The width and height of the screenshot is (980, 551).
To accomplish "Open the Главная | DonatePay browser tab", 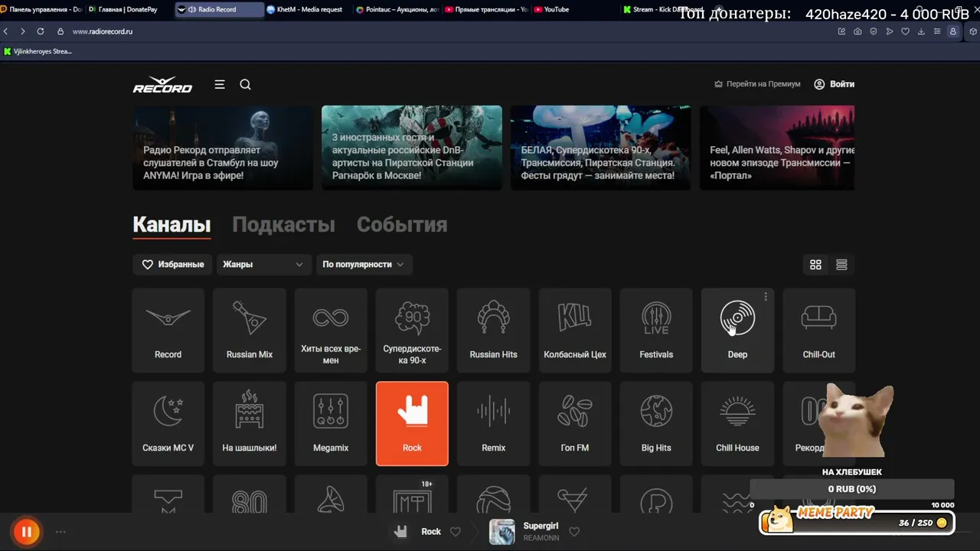I will tap(129, 9).
